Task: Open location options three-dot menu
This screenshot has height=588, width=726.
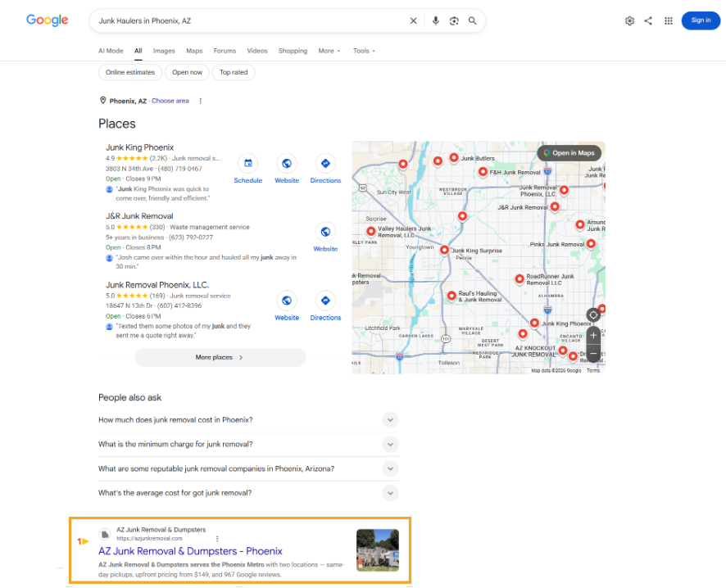Action: (x=201, y=101)
